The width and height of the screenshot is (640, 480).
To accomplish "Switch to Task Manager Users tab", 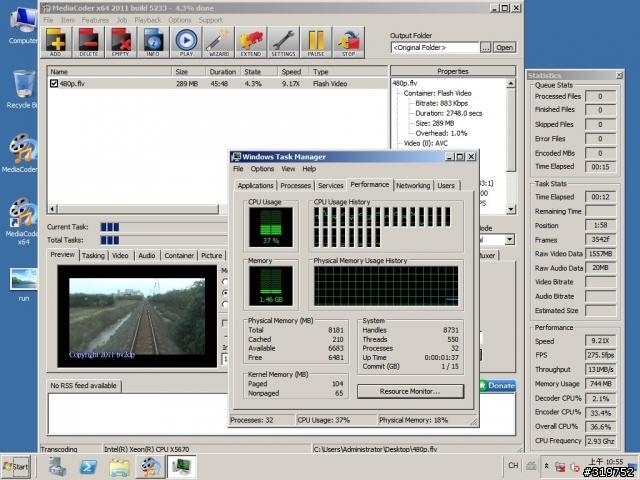I will point(446,185).
